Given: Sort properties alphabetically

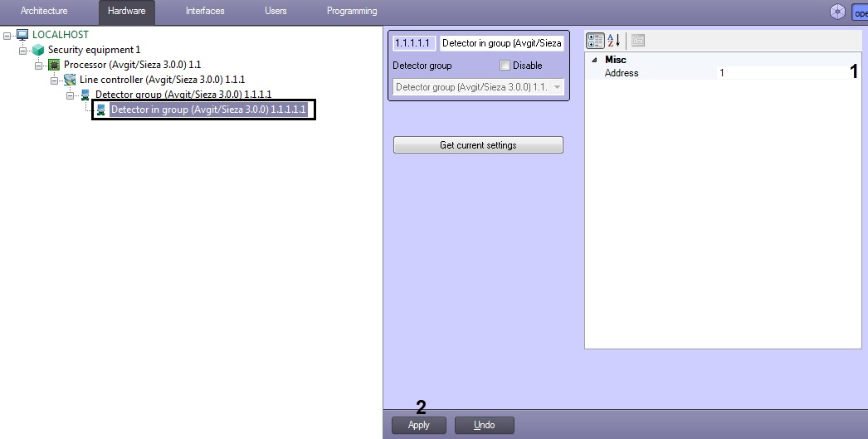Looking at the screenshot, I should pos(613,41).
